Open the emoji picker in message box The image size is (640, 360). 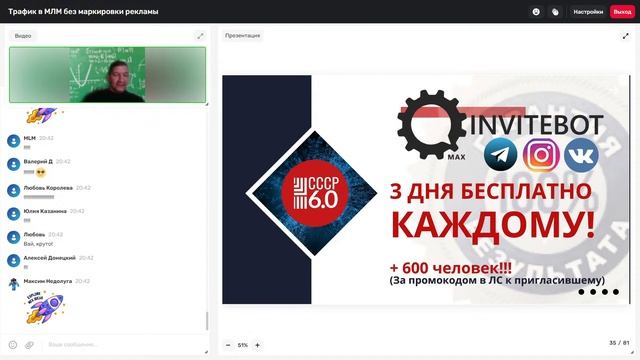coord(13,345)
